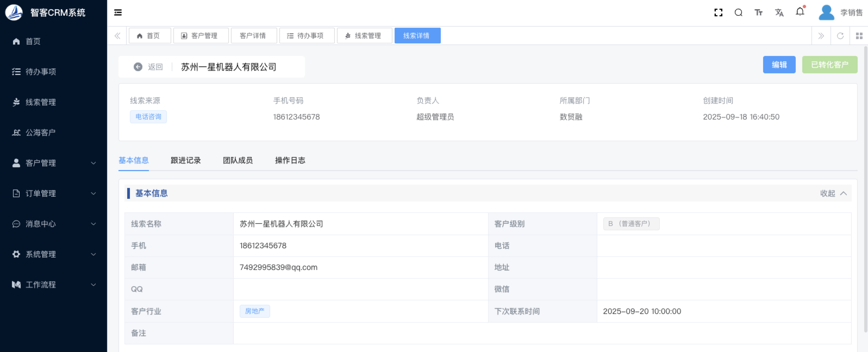Viewport: 868px width, 352px height.
Task: Switch to the 操作日志 tab
Action: [x=290, y=160]
